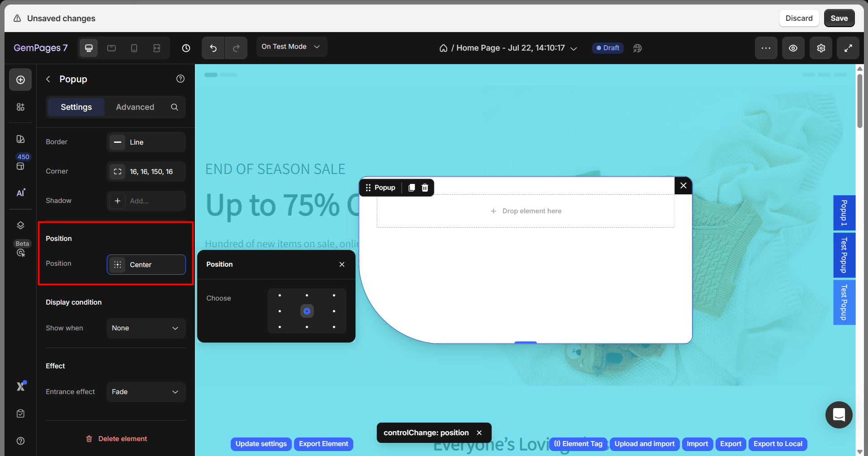Select the upper Test Popup side tab
Viewport: 868px width, 456px height.
point(844,255)
